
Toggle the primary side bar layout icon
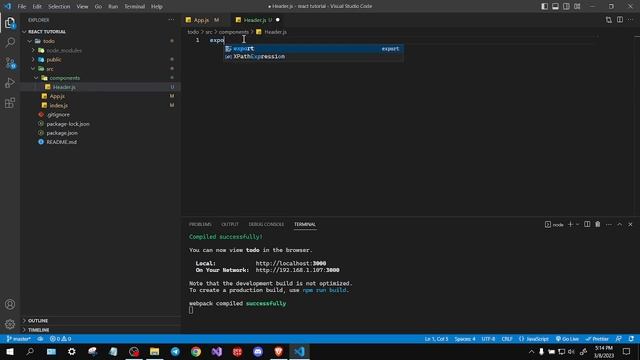[x=544, y=7]
